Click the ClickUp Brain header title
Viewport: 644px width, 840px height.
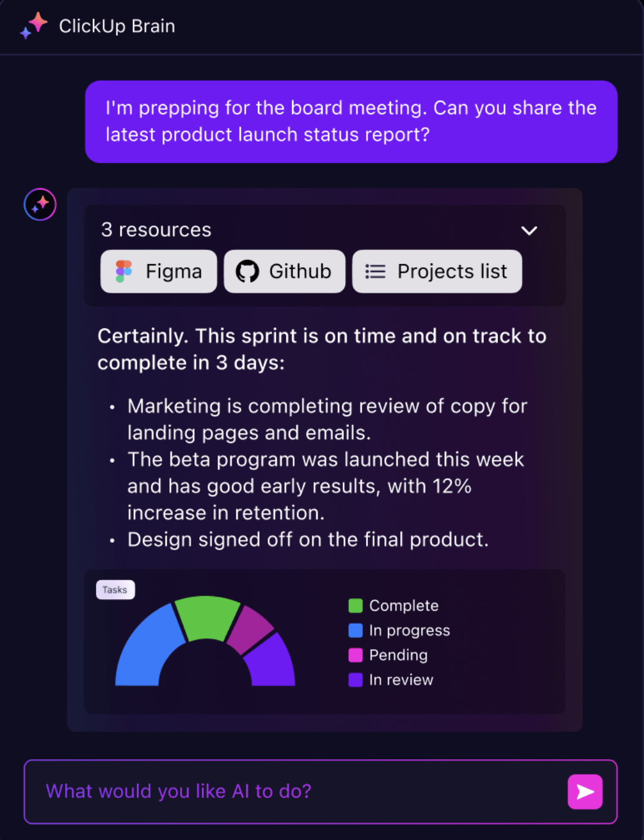[x=117, y=26]
